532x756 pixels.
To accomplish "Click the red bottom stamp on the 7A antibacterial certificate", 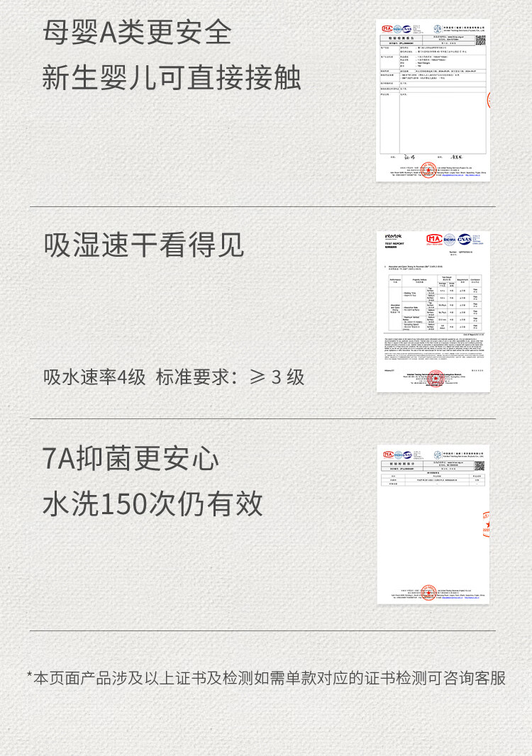I will 428,592.
